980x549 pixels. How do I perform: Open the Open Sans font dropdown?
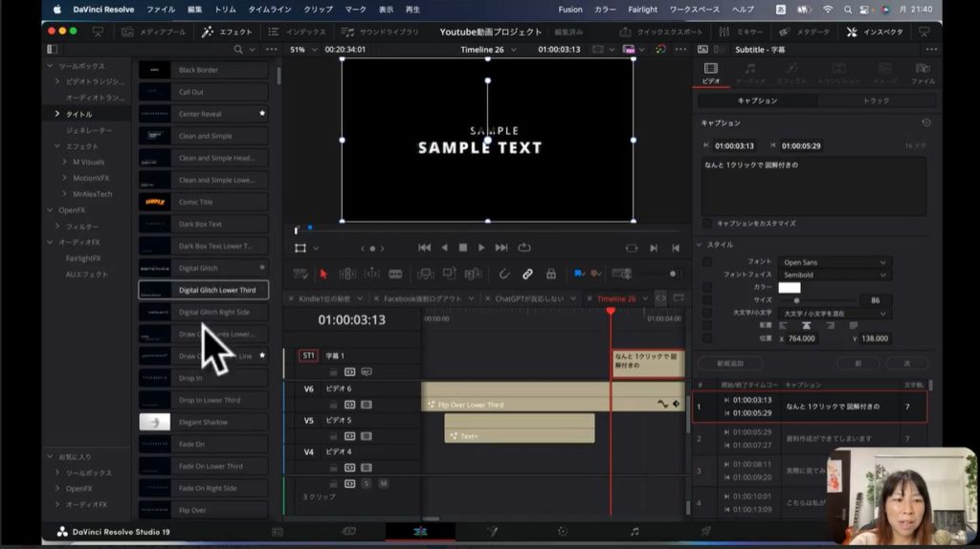tap(835, 262)
